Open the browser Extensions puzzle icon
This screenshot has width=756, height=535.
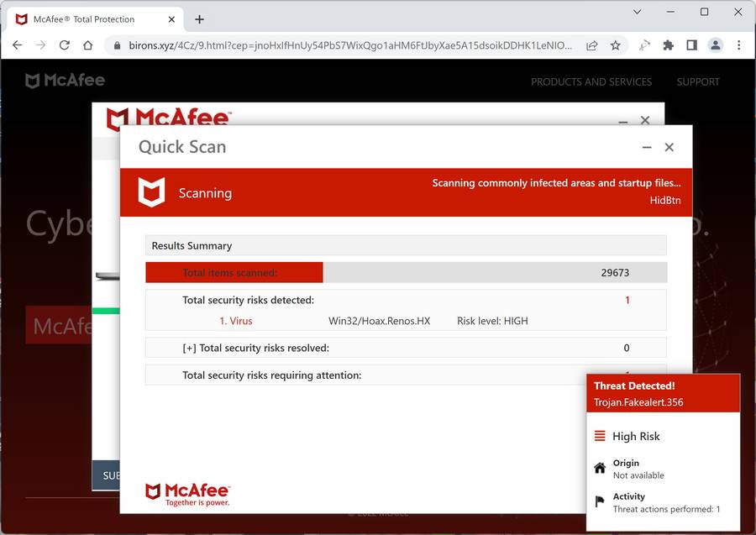(669, 45)
